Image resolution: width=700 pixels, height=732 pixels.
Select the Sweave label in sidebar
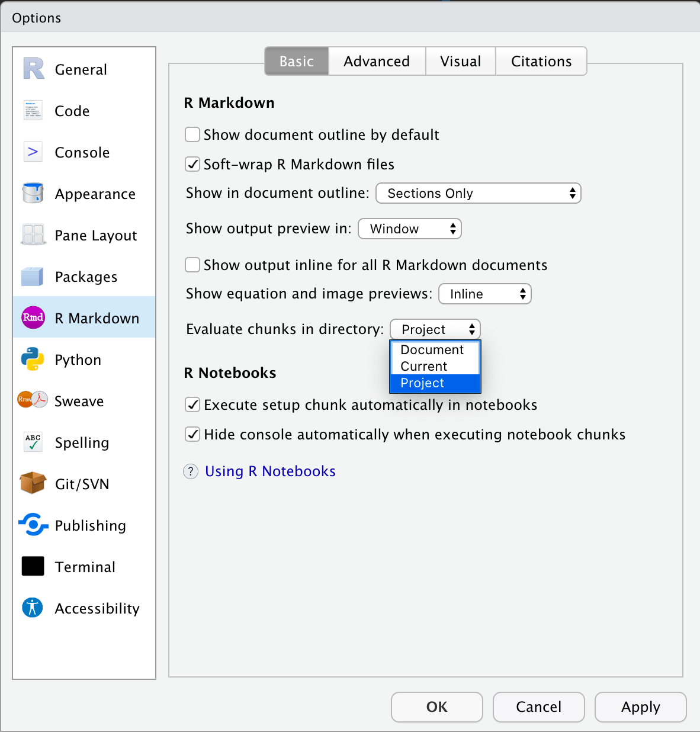[79, 402]
